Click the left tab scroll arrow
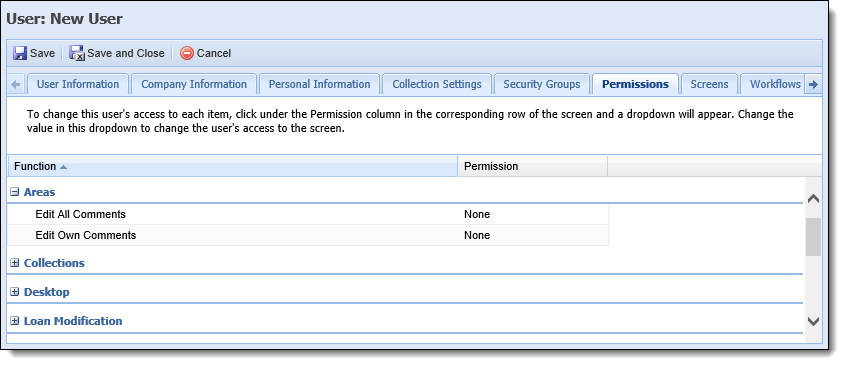This screenshot has height=365, width=844. (16, 85)
